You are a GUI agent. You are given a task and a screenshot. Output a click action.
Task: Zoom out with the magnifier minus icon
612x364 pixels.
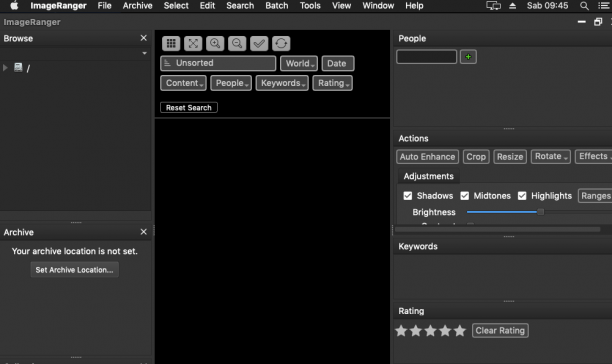[x=237, y=43]
